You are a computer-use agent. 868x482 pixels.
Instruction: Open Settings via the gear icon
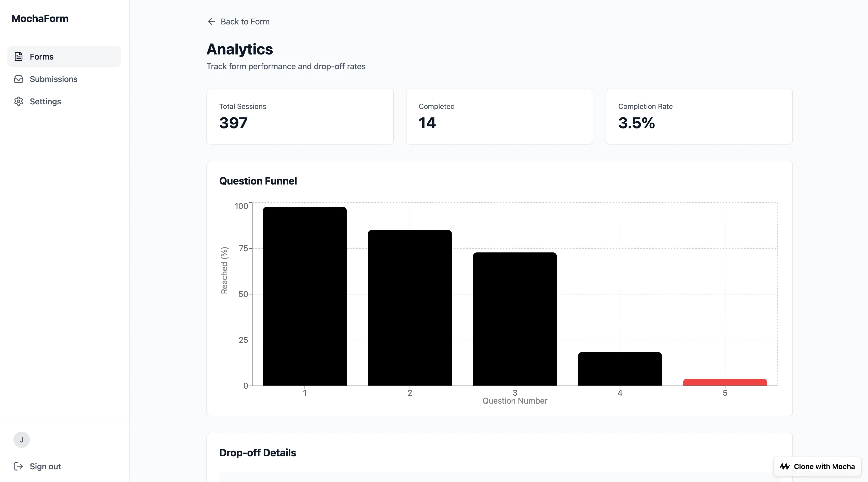(19, 101)
